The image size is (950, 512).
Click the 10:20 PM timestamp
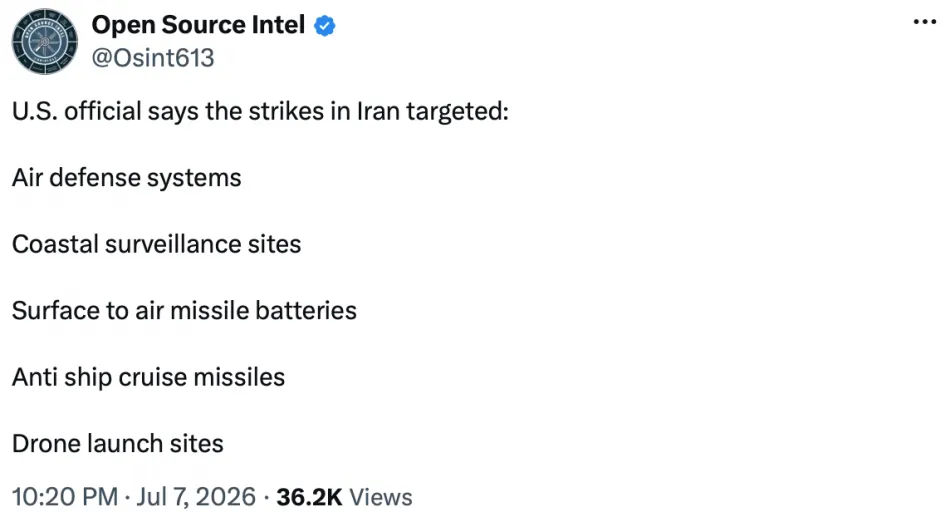click(x=65, y=497)
